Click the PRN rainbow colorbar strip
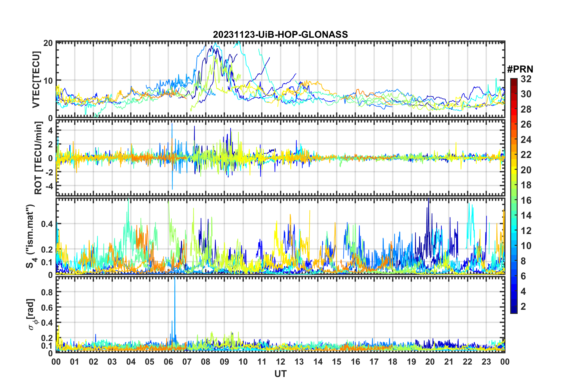 pyautogui.click(x=514, y=196)
